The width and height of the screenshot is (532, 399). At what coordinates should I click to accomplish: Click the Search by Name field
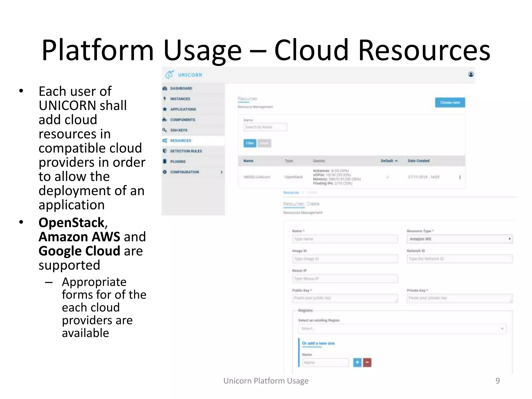point(265,127)
